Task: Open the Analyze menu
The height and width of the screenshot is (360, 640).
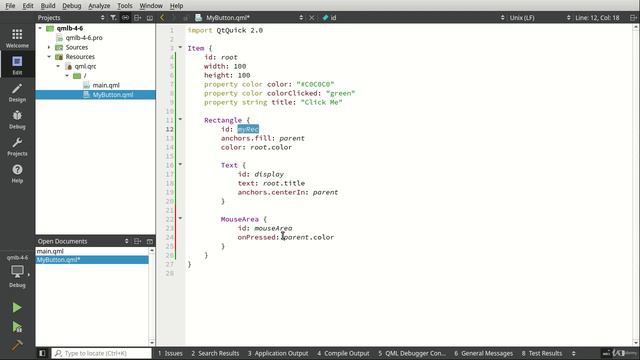Action: (99, 6)
